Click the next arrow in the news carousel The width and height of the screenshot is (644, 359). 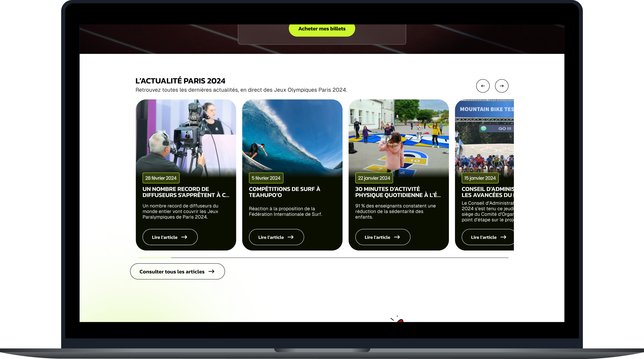[x=501, y=86]
